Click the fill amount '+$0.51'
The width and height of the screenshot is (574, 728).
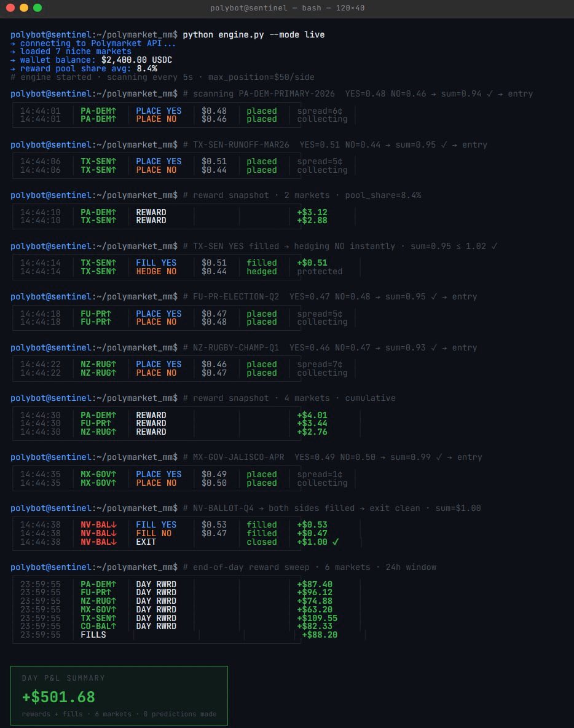coord(312,263)
